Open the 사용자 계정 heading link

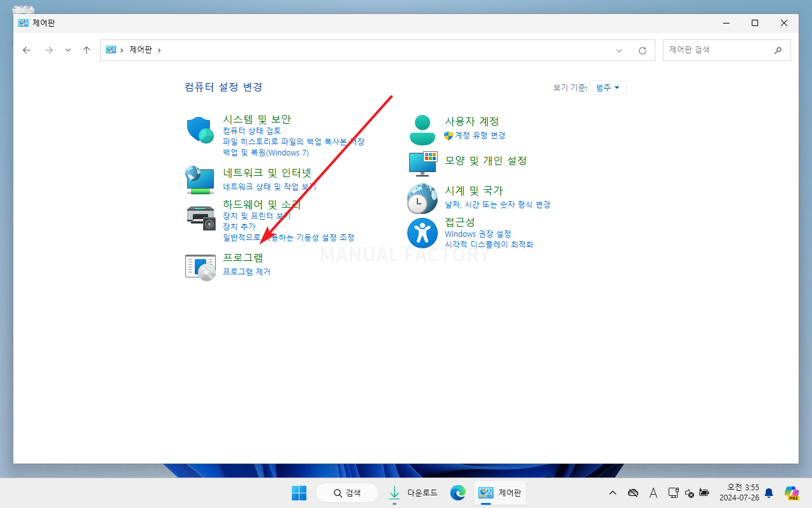pyautogui.click(x=472, y=121)
